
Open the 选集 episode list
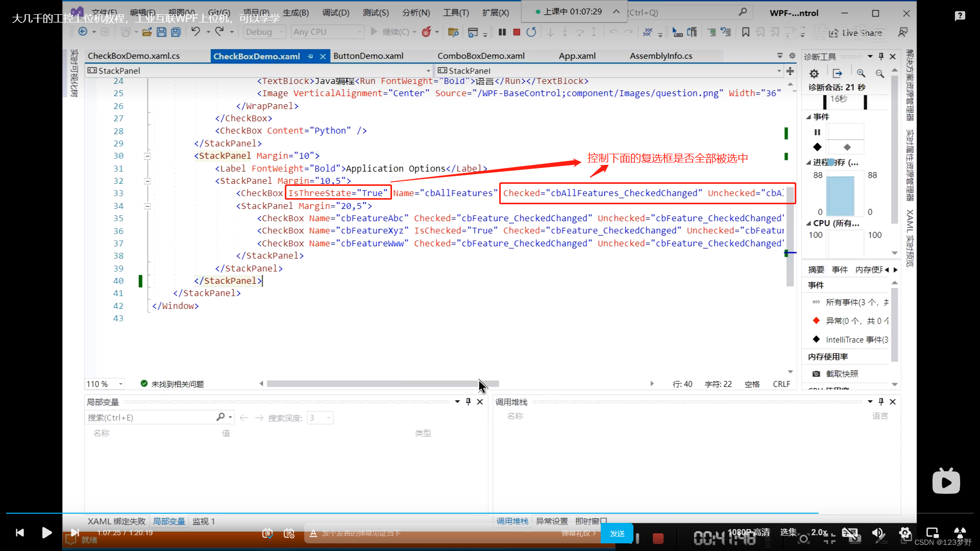789,533
